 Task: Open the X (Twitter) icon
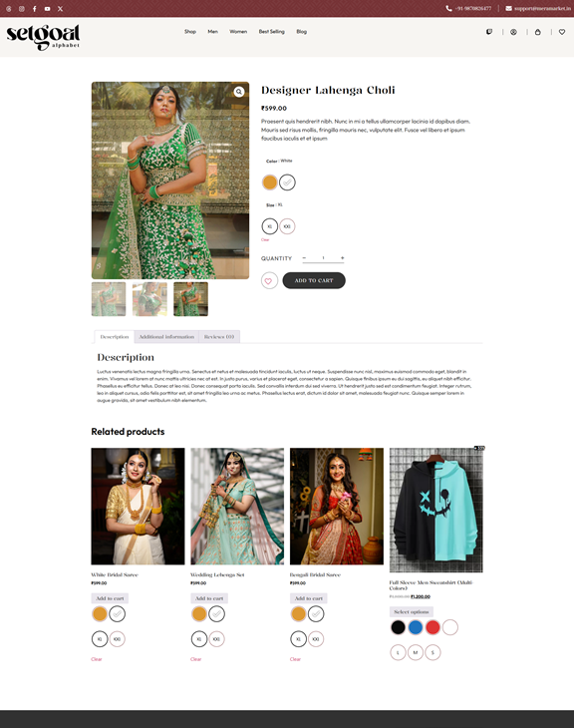click(61, 9)
